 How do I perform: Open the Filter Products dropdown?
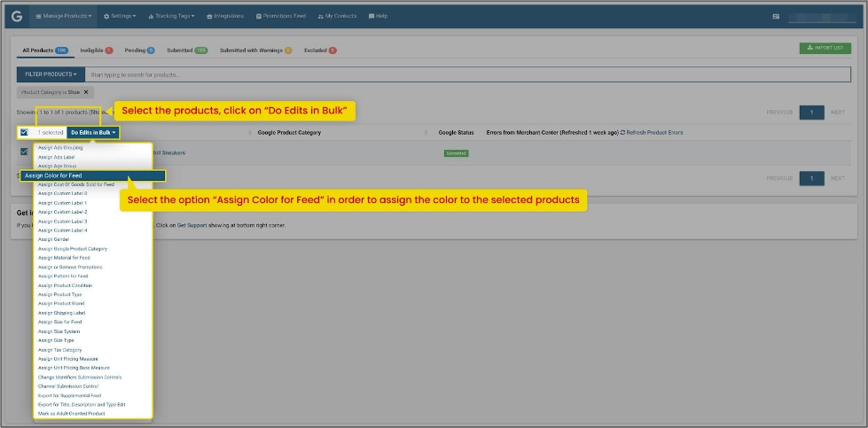coord(51,74)
